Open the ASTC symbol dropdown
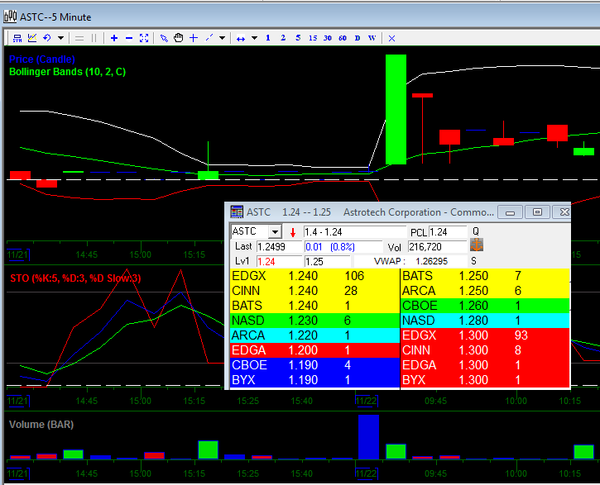Screen dimensions: 600x485 (x=275, y=232)
